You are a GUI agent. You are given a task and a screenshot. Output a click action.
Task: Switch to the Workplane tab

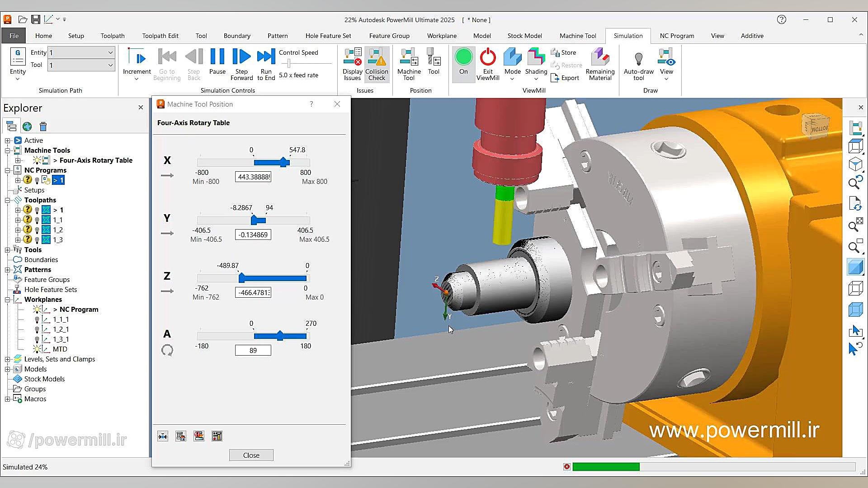[x=442, y=36]
